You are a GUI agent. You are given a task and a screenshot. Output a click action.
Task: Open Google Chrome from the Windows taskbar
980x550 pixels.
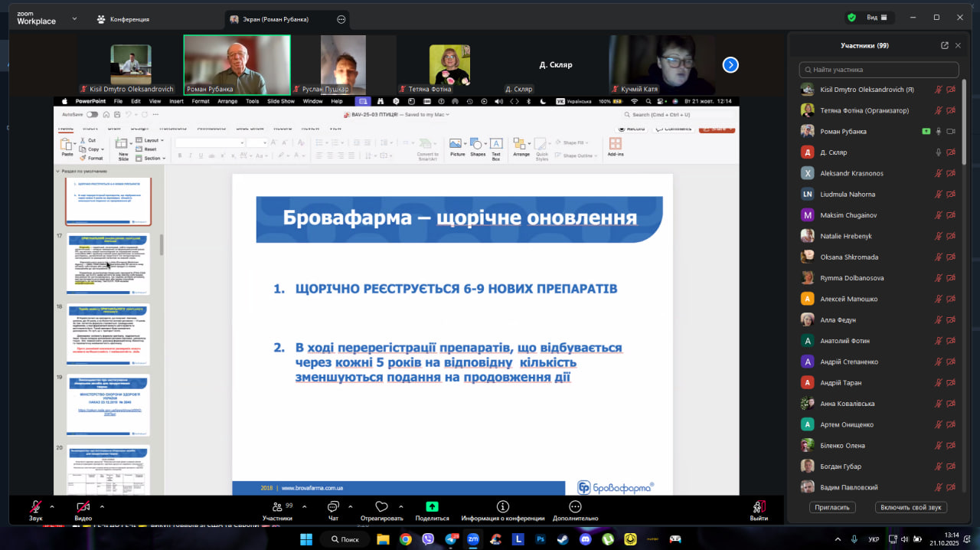pos(405,539)
